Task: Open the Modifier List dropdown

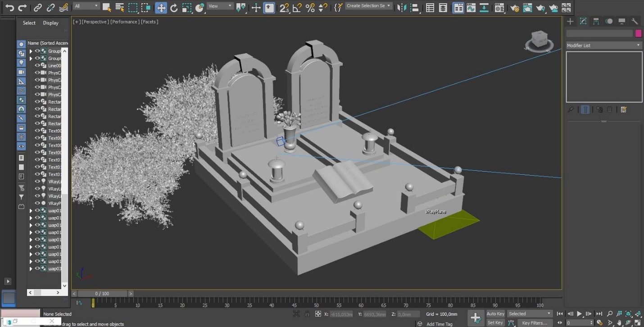Action: [603, 45]
